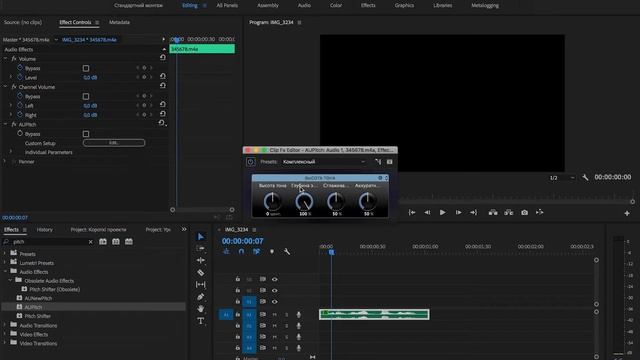640x360 pixels.
Task: Click the Lift button in Program monitor
Action: pos(493,213)
